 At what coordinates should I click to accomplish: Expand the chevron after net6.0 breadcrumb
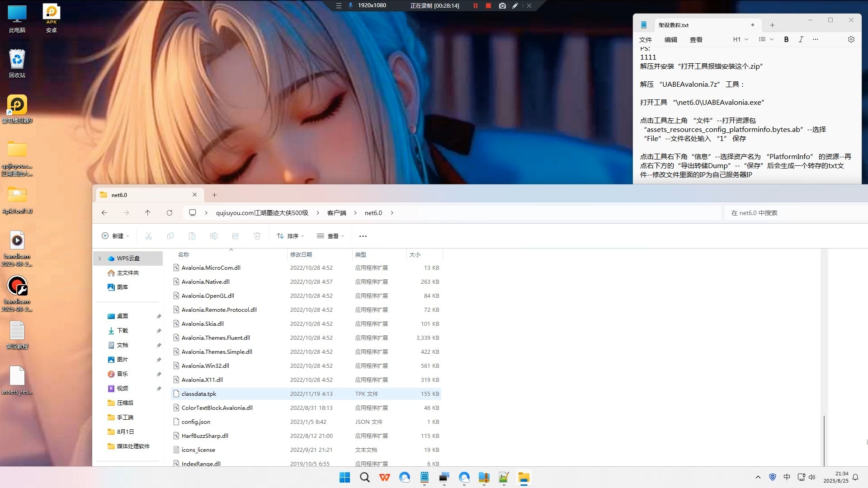click(x=392, y=213)
